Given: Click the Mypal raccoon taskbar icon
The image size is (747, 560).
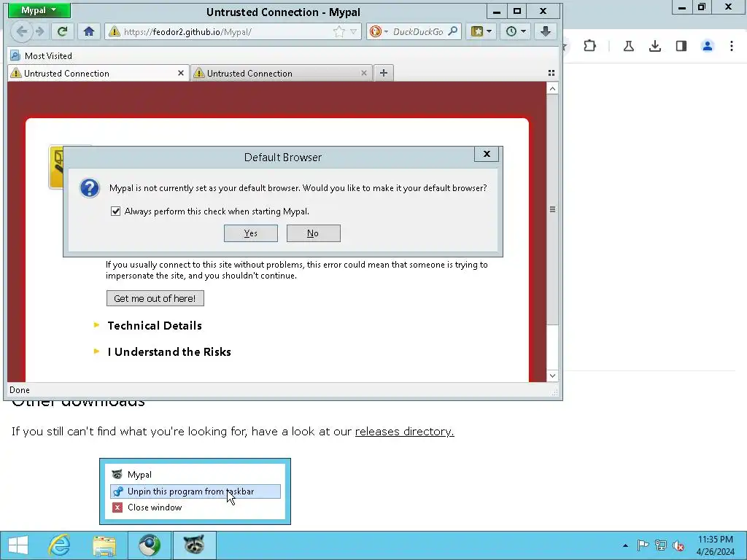Looking at the screenshot, I should (x=194, y=545).
